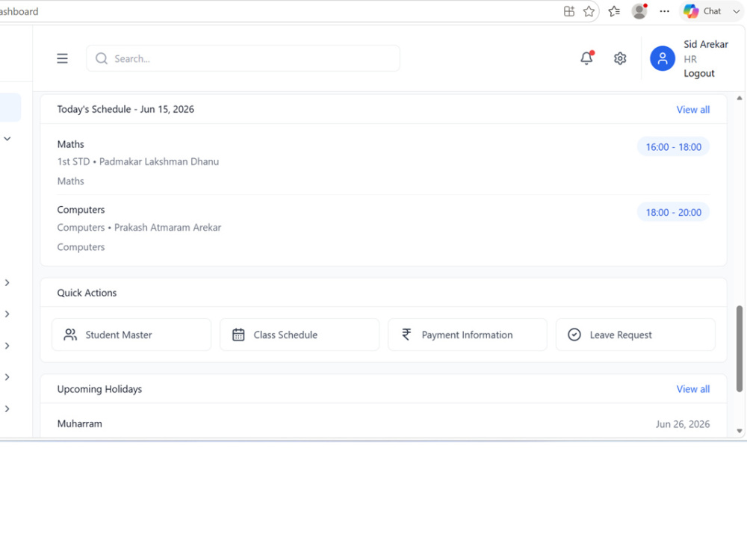Click the Payment Information rupee icon

tap(406, 335)
